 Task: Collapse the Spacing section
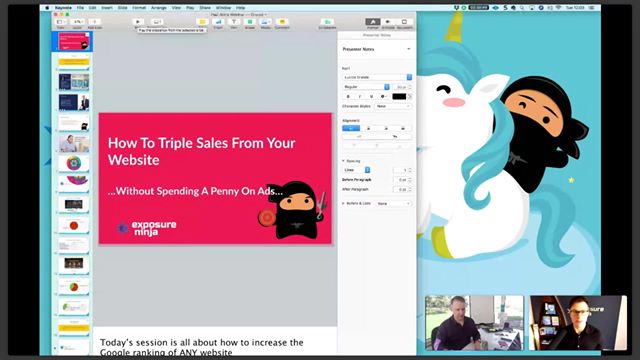click(x=343, y=161)
